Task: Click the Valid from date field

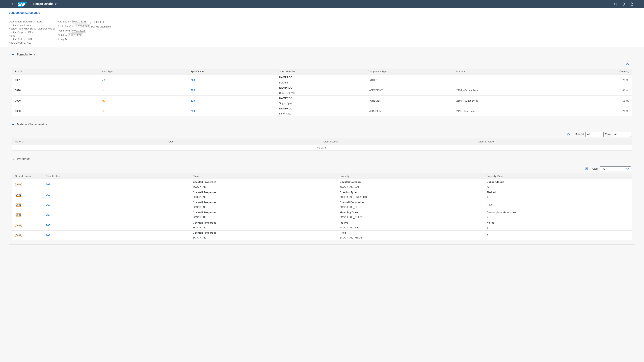Action: (78, 31)
